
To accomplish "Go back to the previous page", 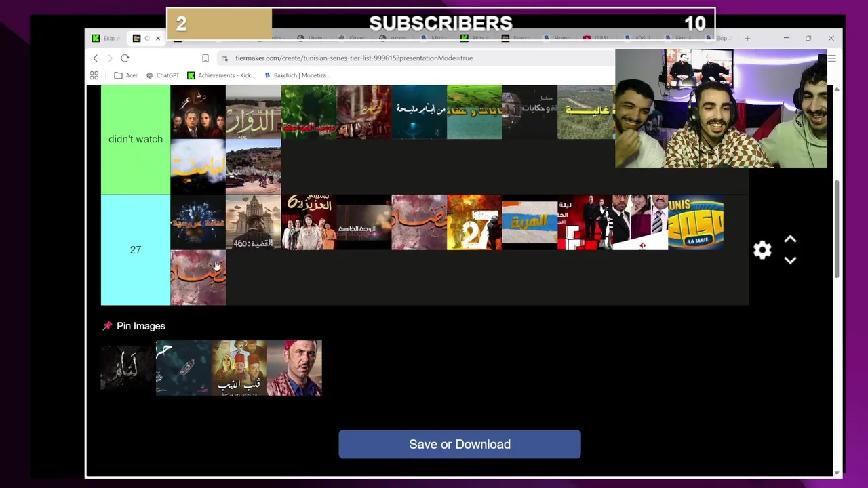I will [96, 58].
